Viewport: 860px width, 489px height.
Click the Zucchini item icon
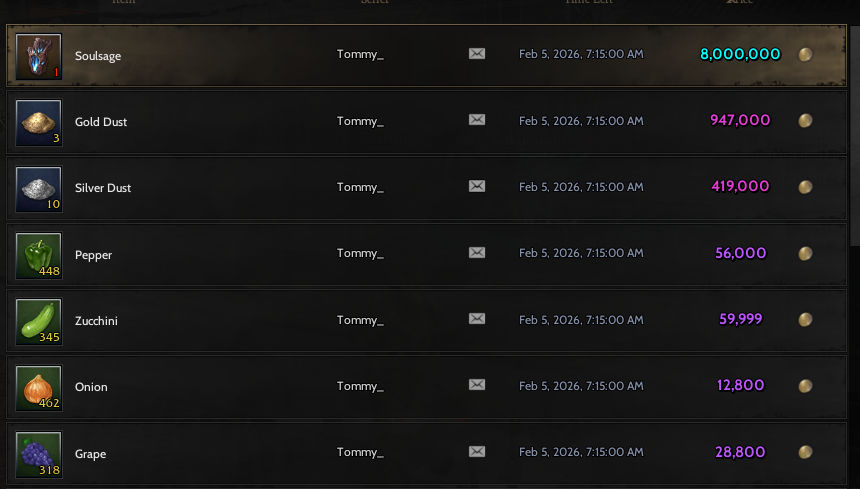coord(38,321)
